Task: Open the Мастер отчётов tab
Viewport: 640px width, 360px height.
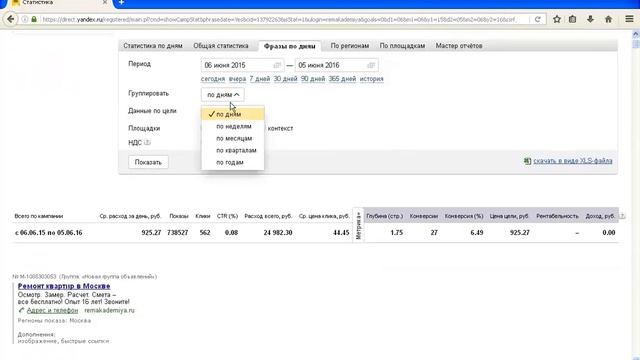Action: 459,46
